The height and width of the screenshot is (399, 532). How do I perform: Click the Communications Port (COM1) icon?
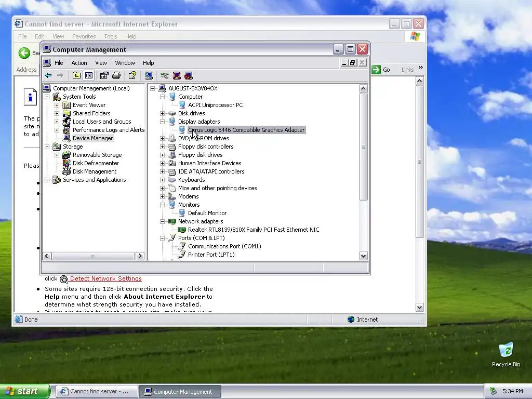(182, 246)
